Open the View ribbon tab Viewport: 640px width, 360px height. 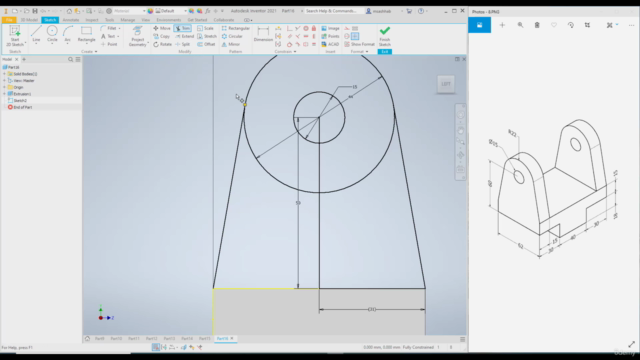tap(146, 20)
